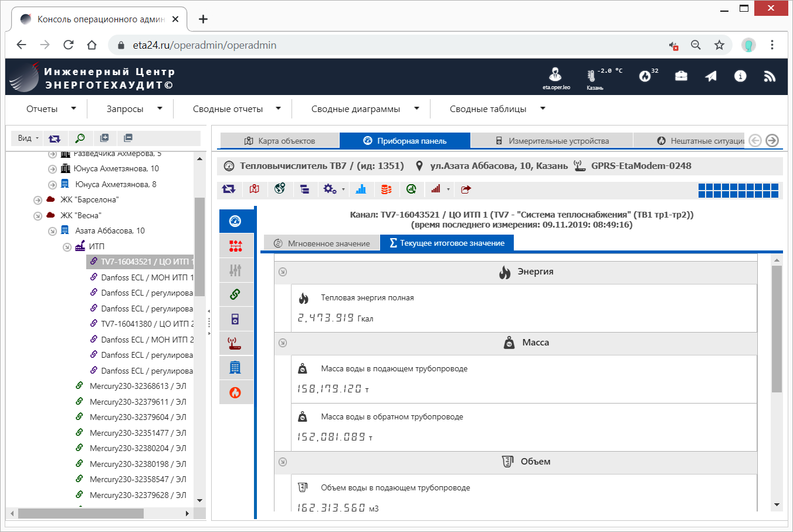This screenshot has width=793, height=532.
Task: Click the export share arrow toolbar icon
Action: pyautogui.click(x=466, y=189)
